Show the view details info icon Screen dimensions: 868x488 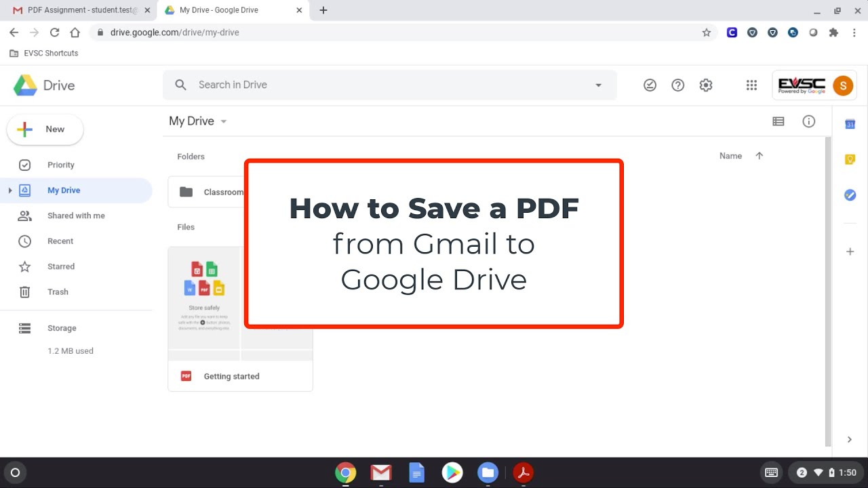[808, 121]
